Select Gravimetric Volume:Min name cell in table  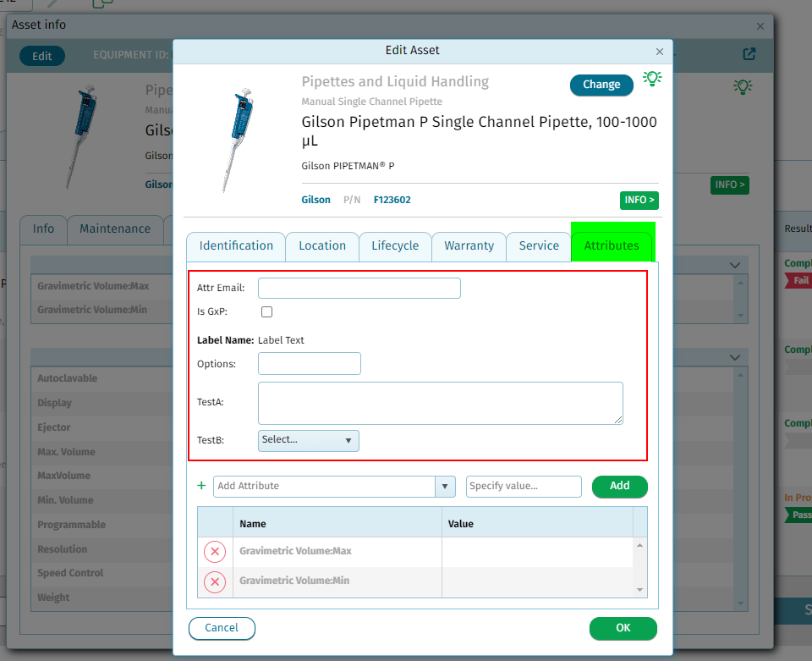coord(337,581)
